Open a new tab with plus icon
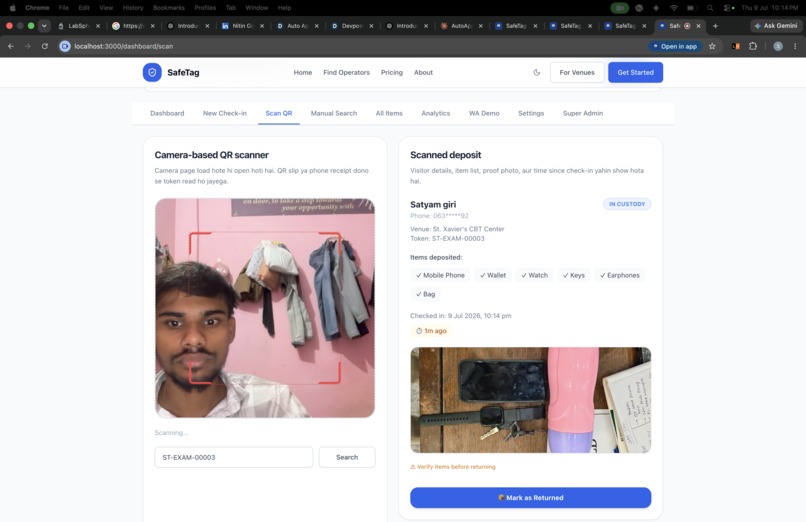This screenshot has height=522, width=806. pos(715,26)
